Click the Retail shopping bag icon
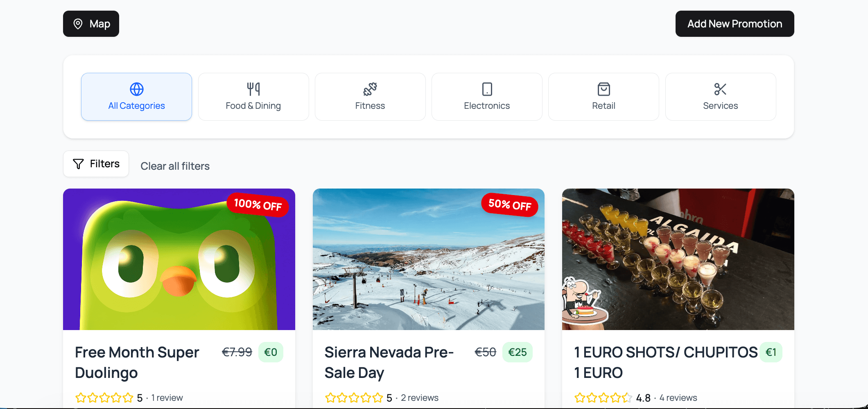 point(603,88)
